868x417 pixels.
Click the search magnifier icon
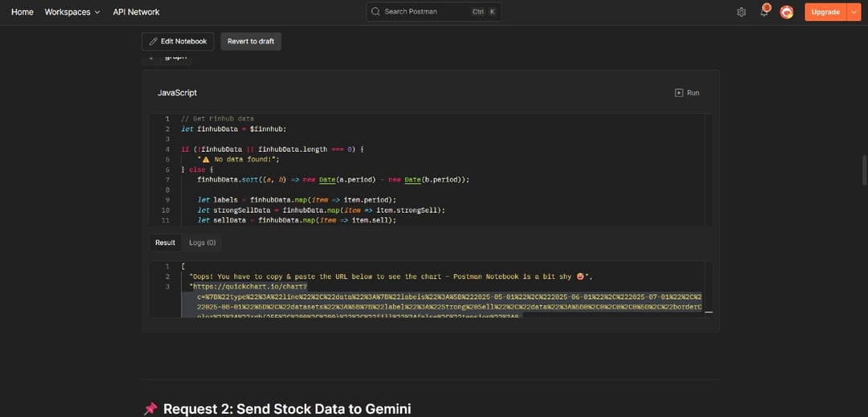tap(375, 11)
